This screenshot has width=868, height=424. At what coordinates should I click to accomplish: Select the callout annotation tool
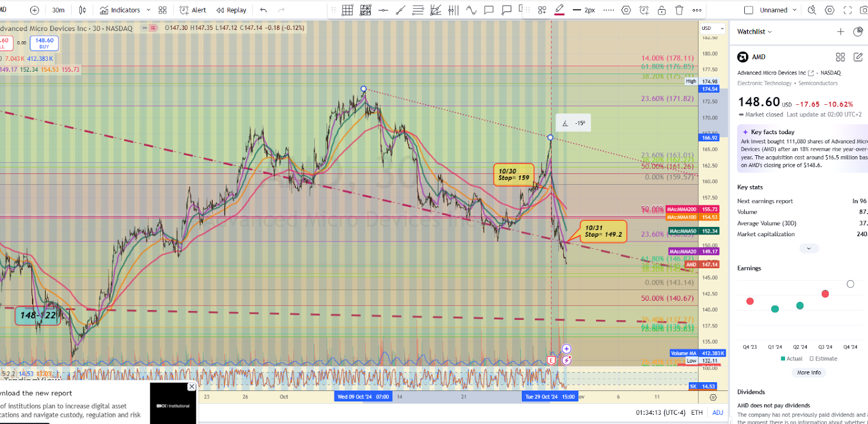point(507,10)
